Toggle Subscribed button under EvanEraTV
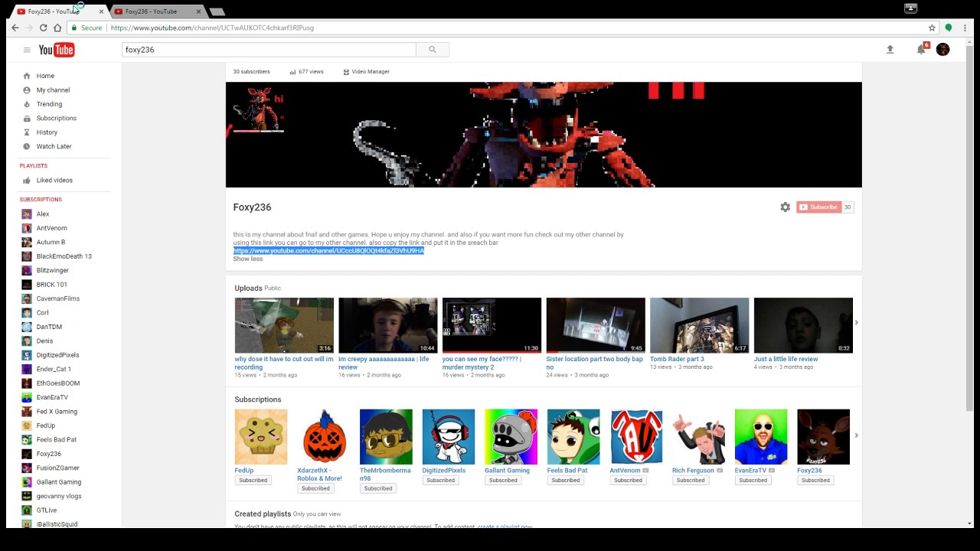 753,481
